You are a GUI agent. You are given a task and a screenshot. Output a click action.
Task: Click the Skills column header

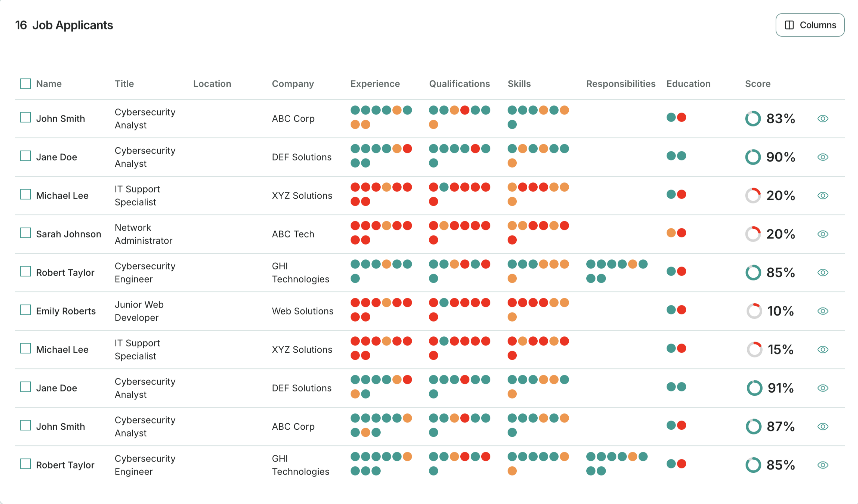[x=519, y=84]
